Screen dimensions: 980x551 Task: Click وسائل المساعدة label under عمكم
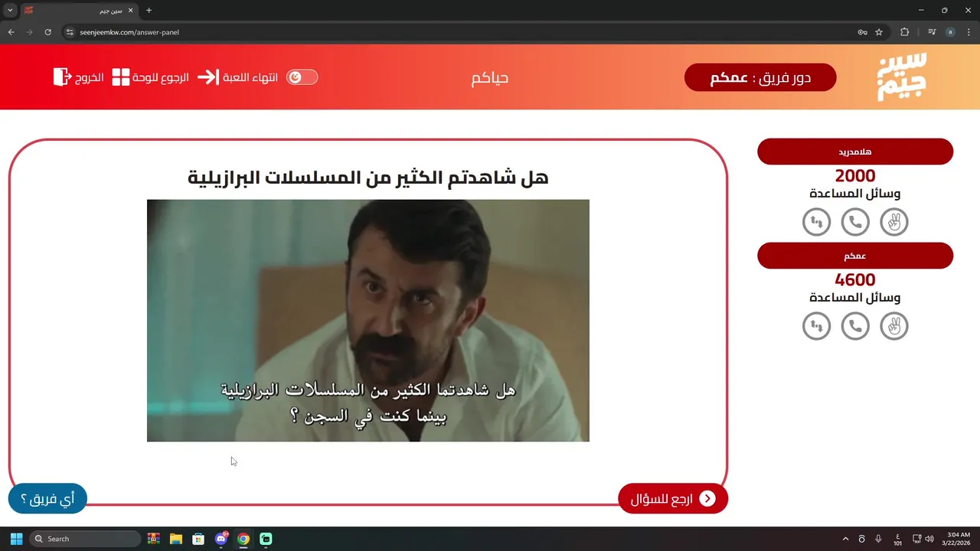click(x=855, y=298)
